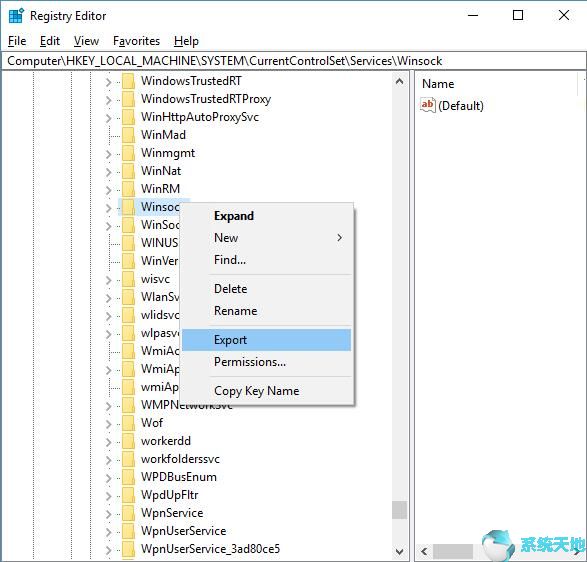Select the WpnUserService tree key
Image resolution: width=587 pixels, height=562 pixels.
[183, 531]
